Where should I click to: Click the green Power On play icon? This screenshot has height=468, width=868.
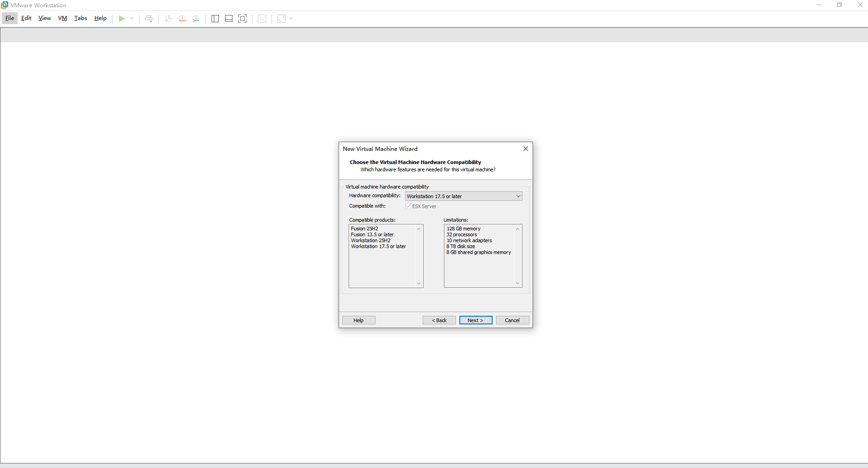tap(122, 19)
